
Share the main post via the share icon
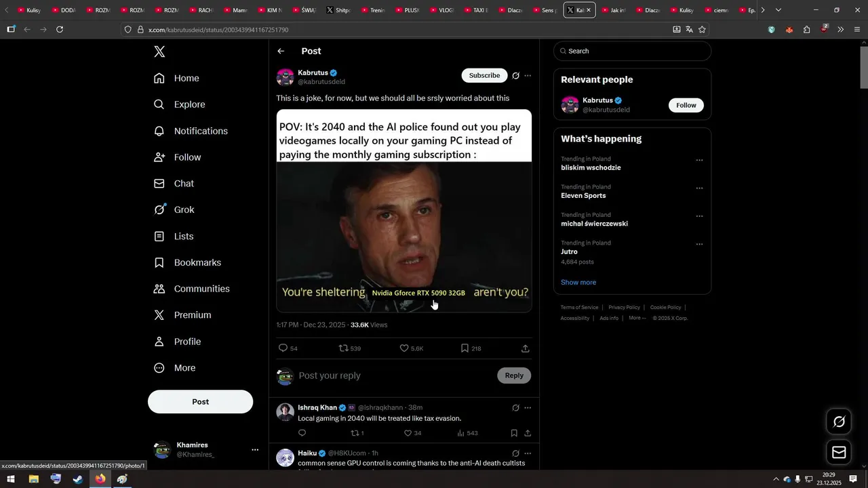coord(526,348)
